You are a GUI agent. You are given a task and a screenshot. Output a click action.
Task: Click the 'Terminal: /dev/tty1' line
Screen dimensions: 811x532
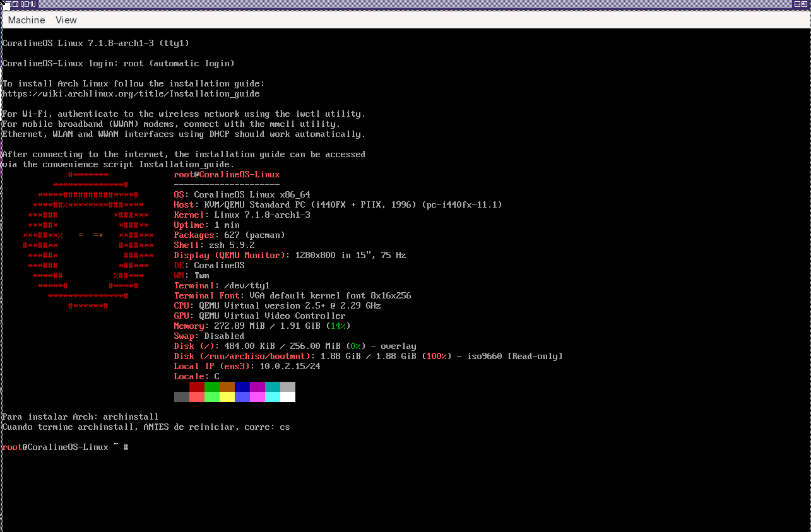coord(222,285)
